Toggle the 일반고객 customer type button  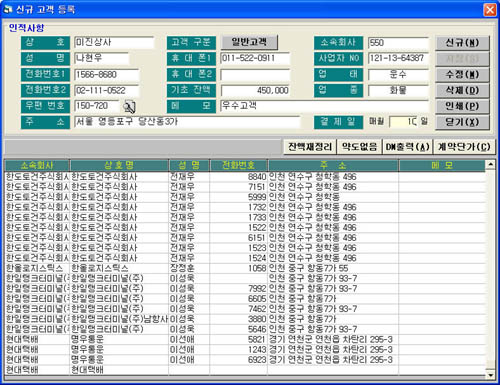point(249,42)
